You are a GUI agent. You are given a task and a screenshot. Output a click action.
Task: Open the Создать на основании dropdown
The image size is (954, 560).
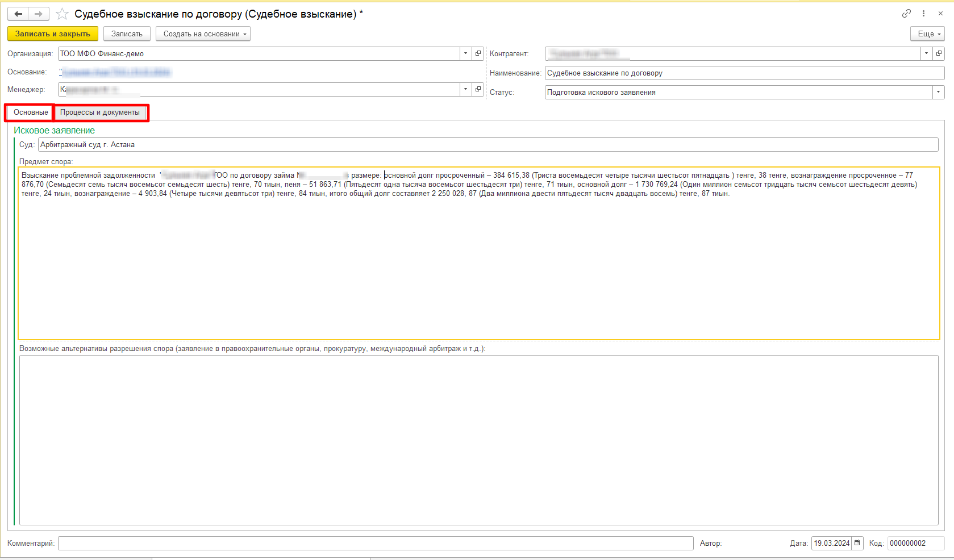click(203, 34)
